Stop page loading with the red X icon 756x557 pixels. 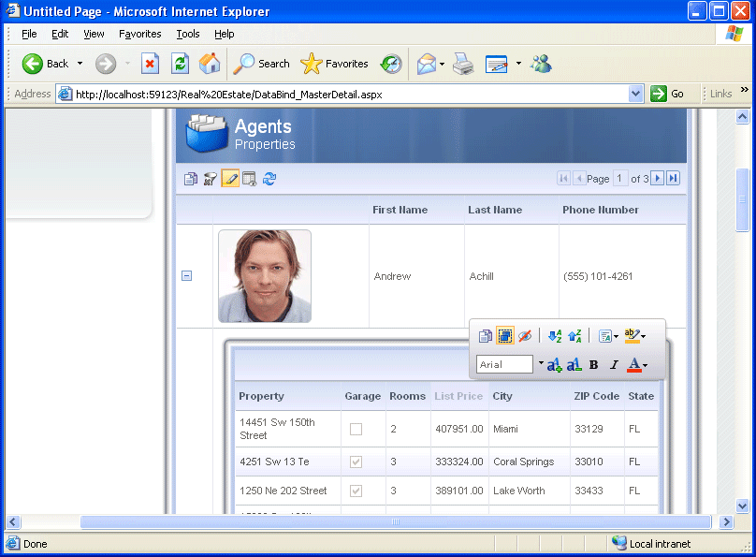[x=150, y=64]
